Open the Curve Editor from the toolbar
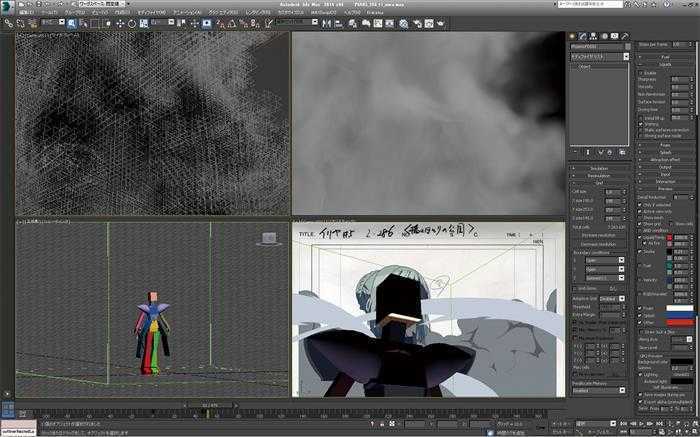The height and width of the screenshot is (437, 700). click(x=378, y=23)
